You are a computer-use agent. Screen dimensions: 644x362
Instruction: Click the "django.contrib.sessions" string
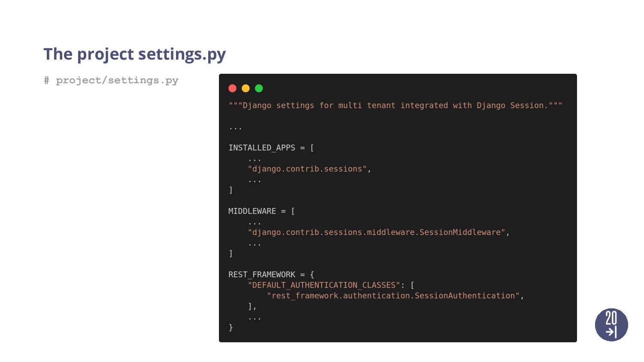[307, 169]
